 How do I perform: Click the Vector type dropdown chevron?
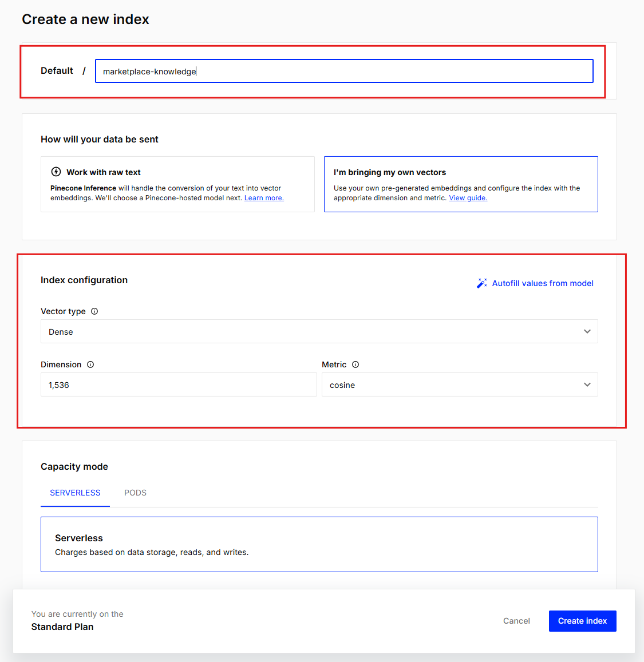587,332
